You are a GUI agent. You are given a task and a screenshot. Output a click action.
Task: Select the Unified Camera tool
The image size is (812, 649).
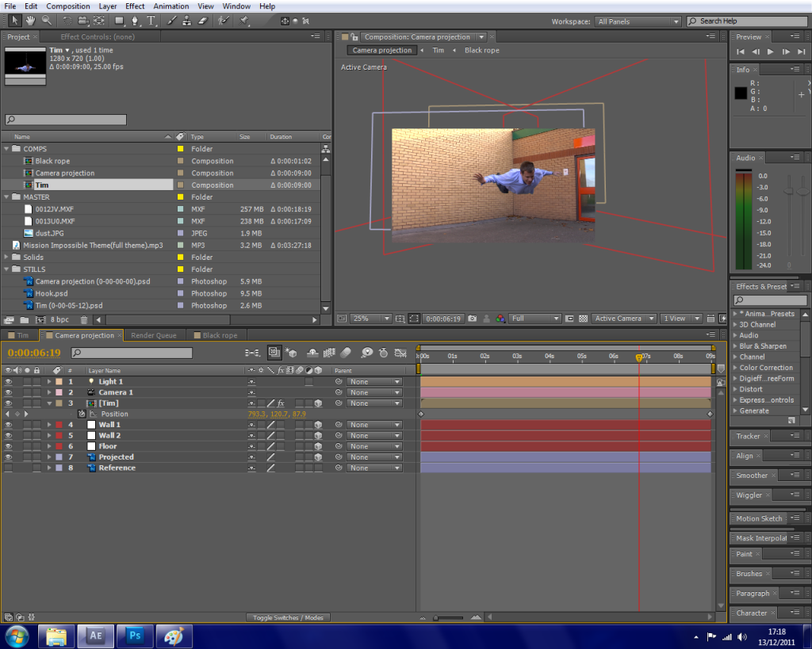(82, 21)
